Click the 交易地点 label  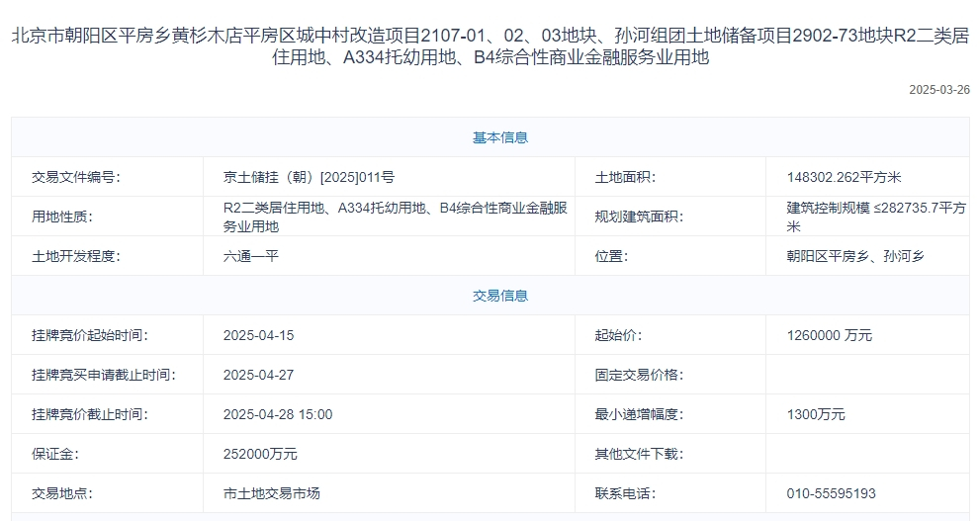[x=62, y=493]
